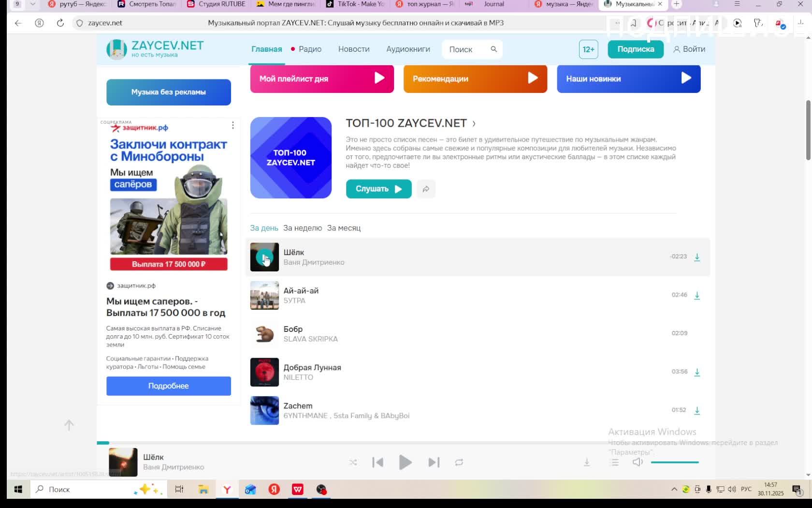
Task: Download the track Шёлк by Ваня Дмитриенко
Action: pos(697,257)
